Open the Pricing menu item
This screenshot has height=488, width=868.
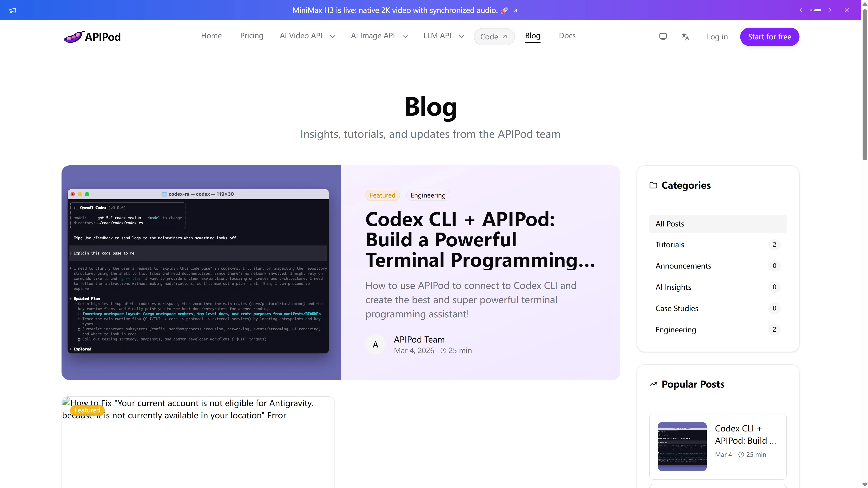[x=252, y=36]
